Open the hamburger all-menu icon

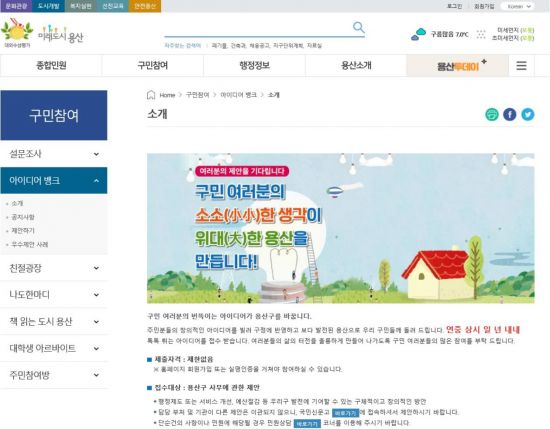[x=521, y=66]
